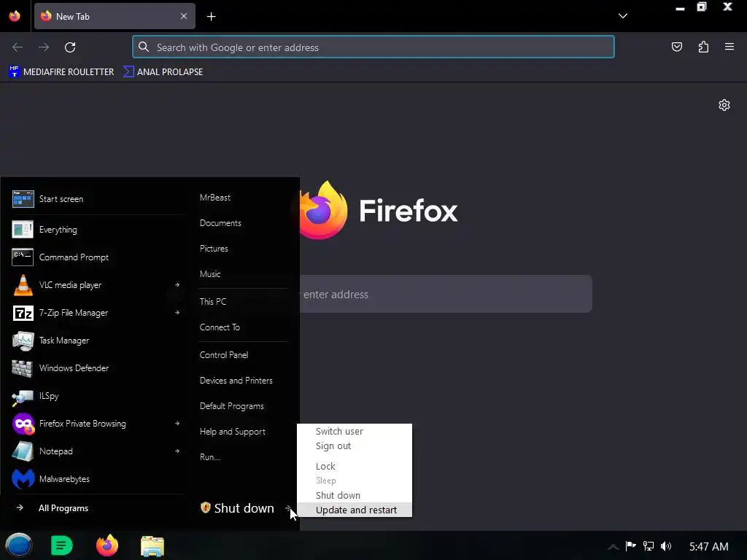Focus the address bar search field
Viewport: 747px width, 560px height.
(x=373, y=47)
